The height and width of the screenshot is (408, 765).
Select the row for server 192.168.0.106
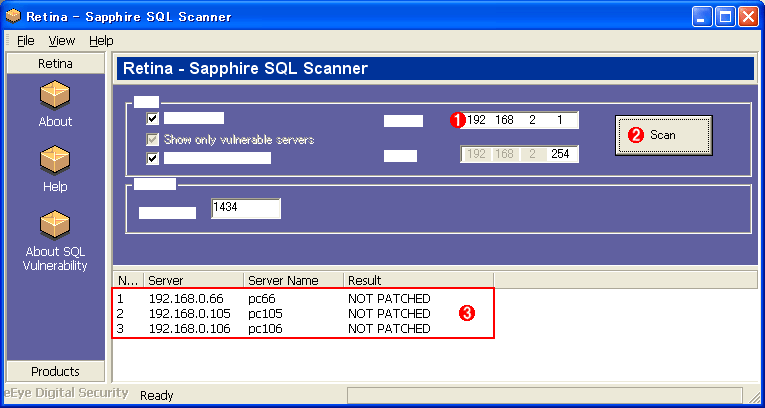point(303,329)
